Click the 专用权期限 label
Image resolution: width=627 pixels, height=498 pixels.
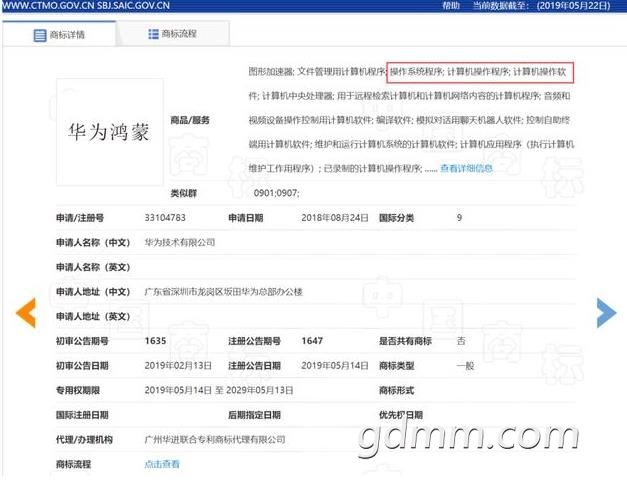(78, 390)
